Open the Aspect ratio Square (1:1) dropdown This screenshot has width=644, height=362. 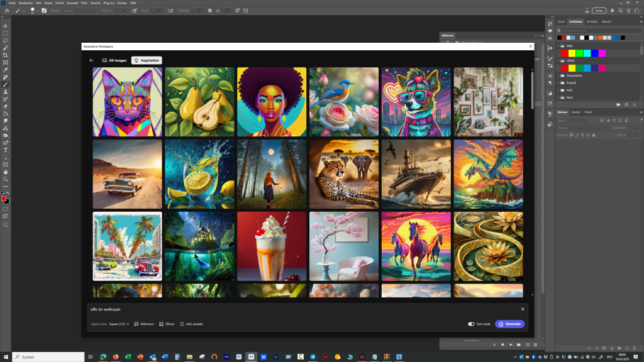[x=118, y=324]
